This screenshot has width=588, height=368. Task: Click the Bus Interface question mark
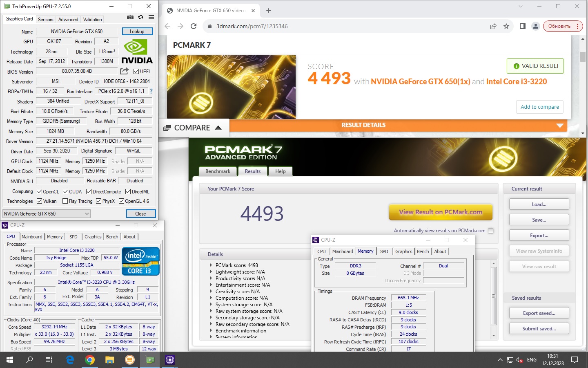coord(151,91)
